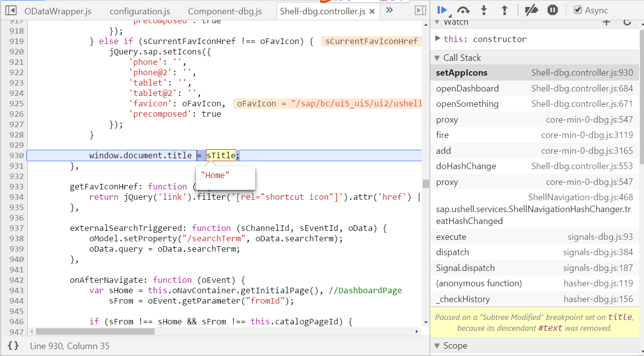Add a new watch expression
644x356 pixels.
click(x=607, y=22)
